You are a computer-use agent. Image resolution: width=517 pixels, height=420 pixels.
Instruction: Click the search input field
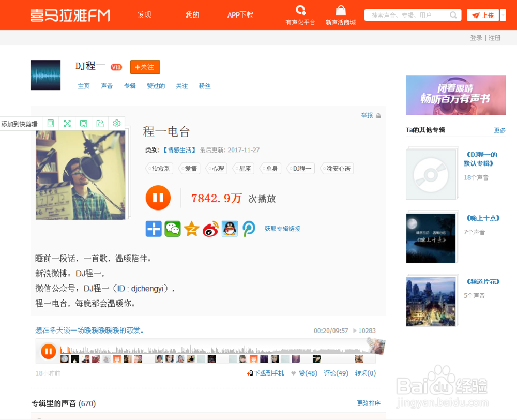point(408,15)
